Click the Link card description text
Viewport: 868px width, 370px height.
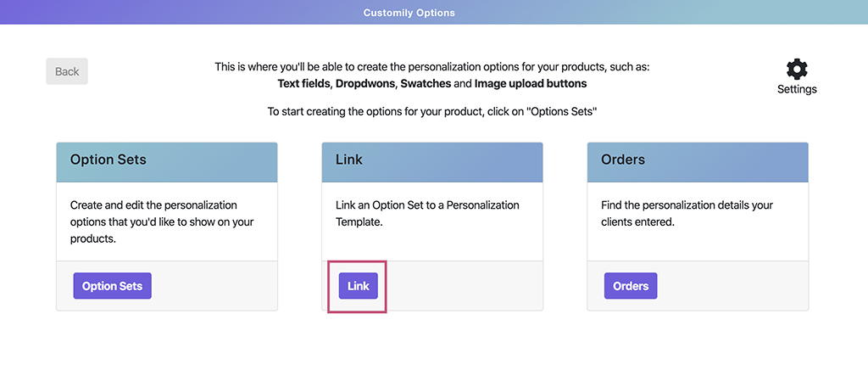427,213
